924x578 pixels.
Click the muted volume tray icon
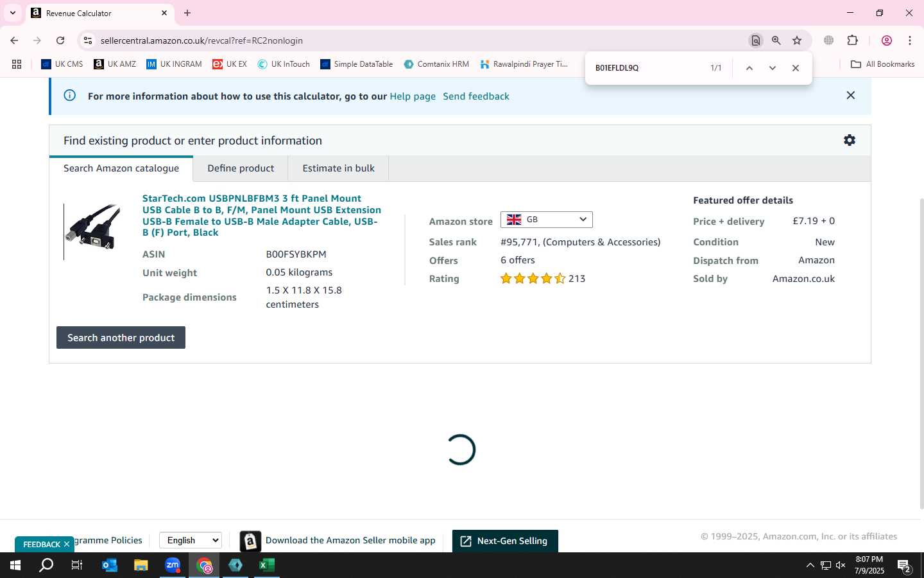coord(841,565)
